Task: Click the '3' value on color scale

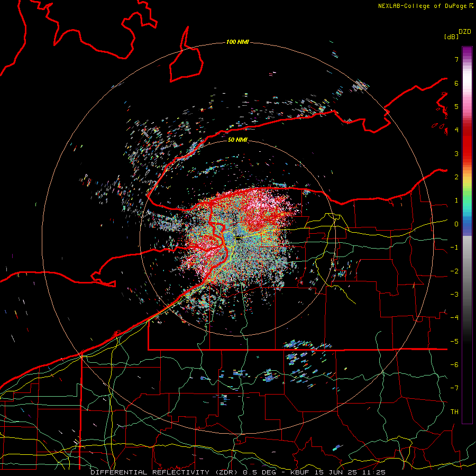Action: coord(456,153)
